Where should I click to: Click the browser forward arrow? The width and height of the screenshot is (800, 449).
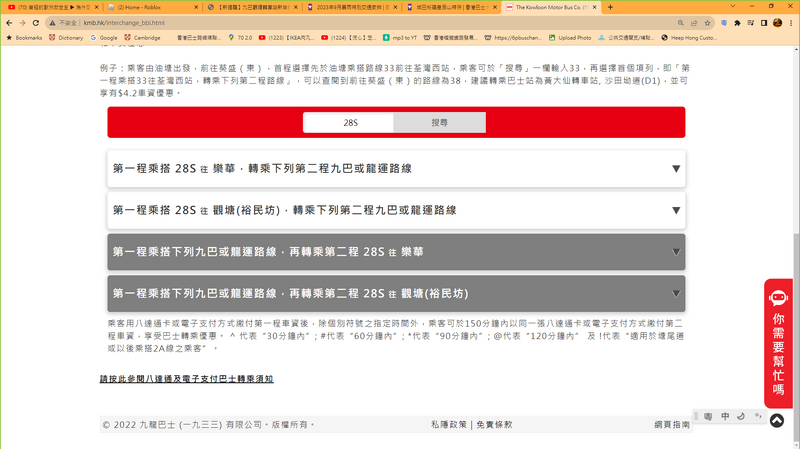22,23
